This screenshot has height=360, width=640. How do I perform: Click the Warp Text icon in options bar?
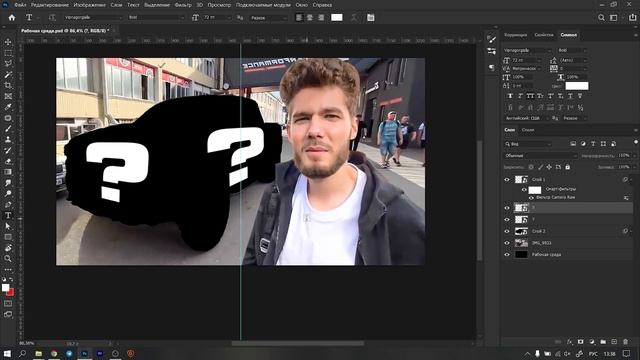354,18
